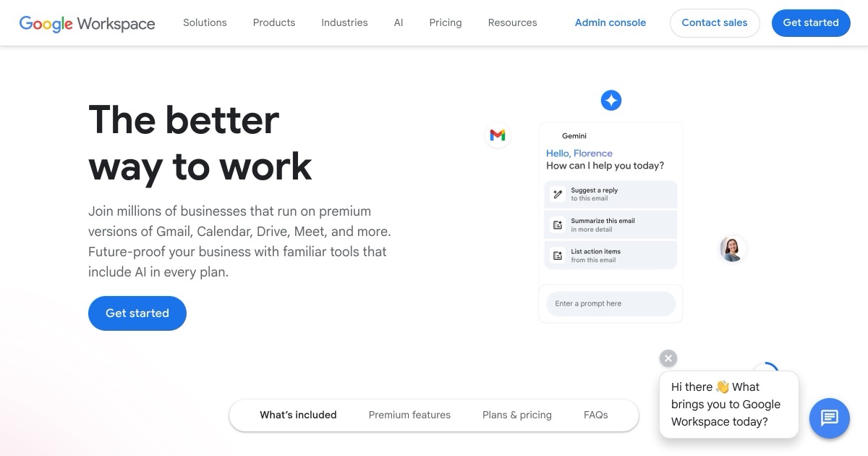Open the Admin console link
This screenshot has width=868, height=456.
pyautogui.click(x=610, y=22)
